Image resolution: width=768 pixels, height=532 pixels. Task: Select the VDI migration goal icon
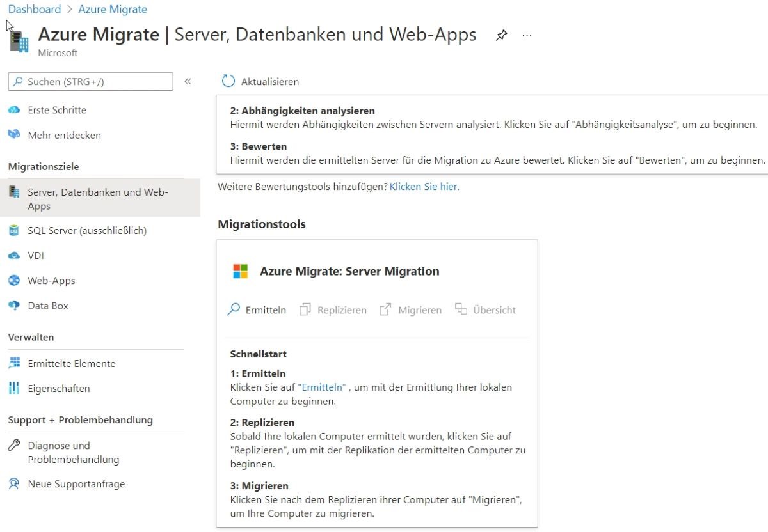click(13, 255)
